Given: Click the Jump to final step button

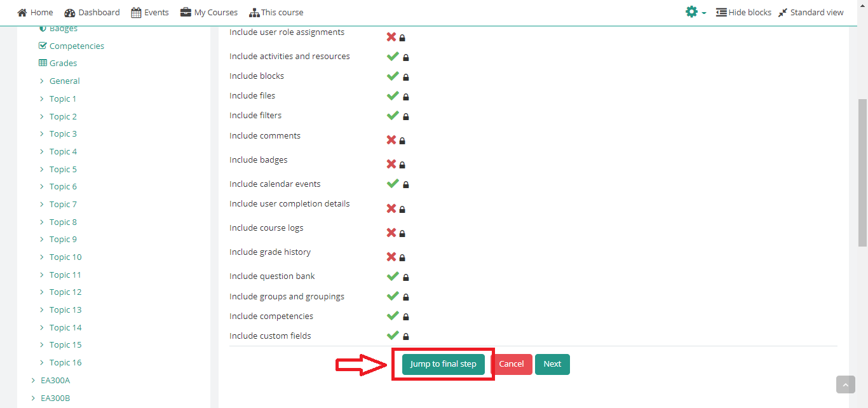Looking at the screenshot, I should (443, 364).
